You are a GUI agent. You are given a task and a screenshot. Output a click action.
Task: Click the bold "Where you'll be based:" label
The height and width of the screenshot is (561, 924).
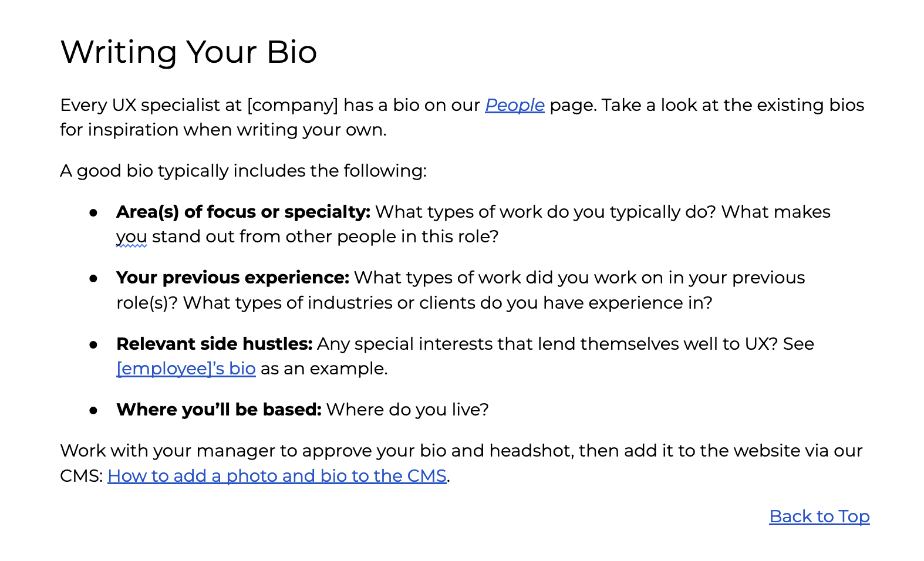[x=218, y=410]
